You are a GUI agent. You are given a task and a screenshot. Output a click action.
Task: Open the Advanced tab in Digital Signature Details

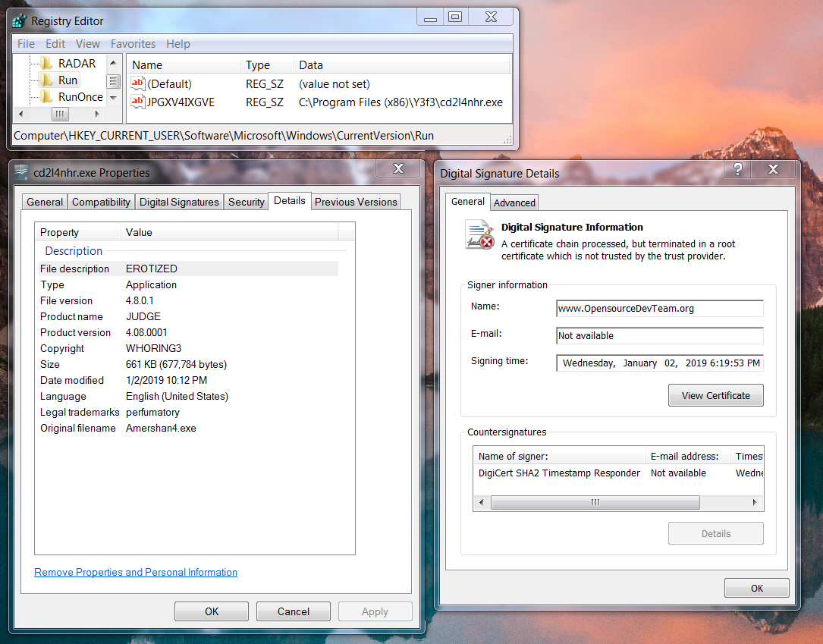(x=514, y=203)
